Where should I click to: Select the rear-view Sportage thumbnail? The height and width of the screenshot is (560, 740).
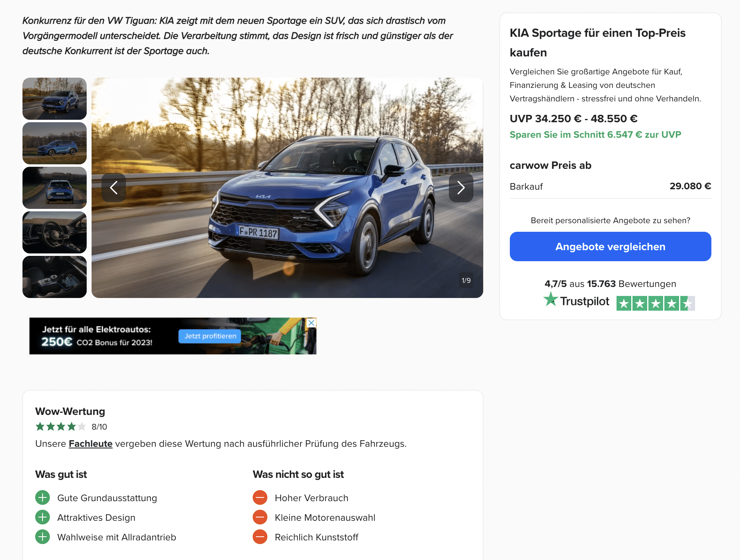click(54, 188)
